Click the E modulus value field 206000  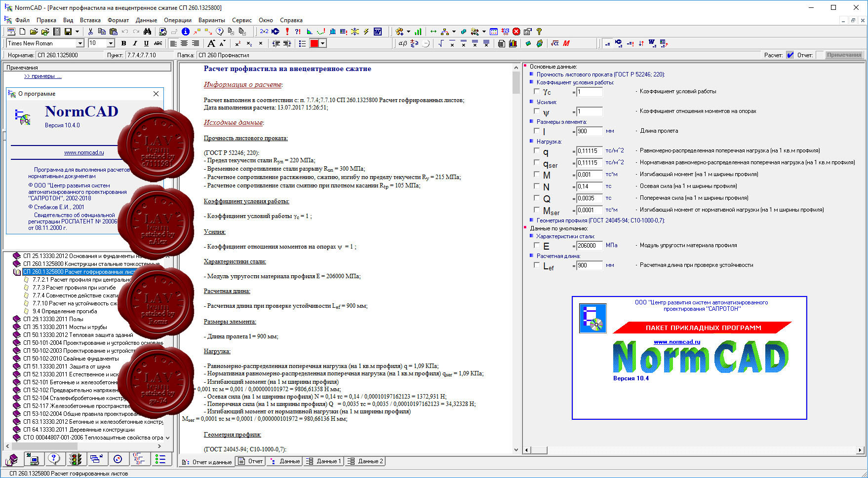coord(590,245)
